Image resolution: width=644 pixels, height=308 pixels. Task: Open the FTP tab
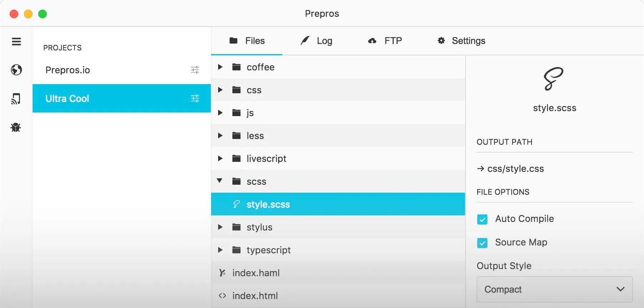click(385, 41)
